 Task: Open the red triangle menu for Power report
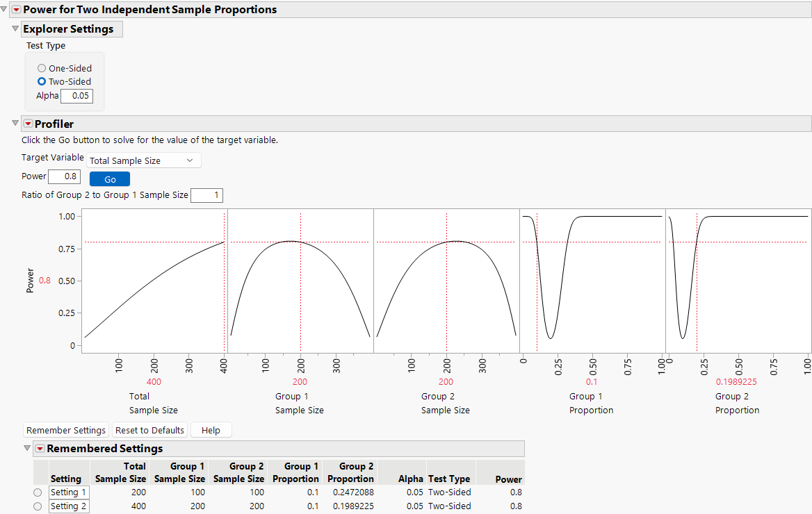[x=15, y=10]
